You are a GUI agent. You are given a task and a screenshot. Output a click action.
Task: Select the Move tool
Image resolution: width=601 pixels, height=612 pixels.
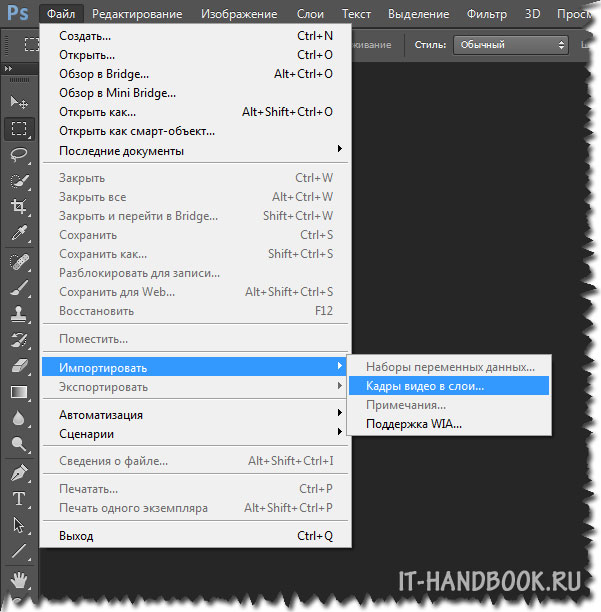click(19, 102)
